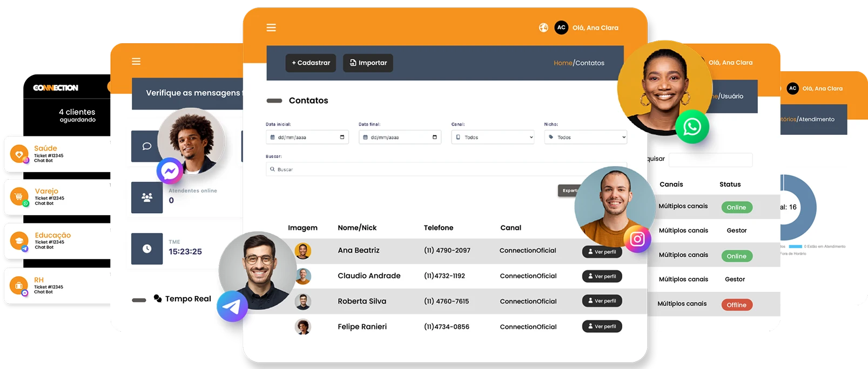Click the Importar button

pos(368,63)
